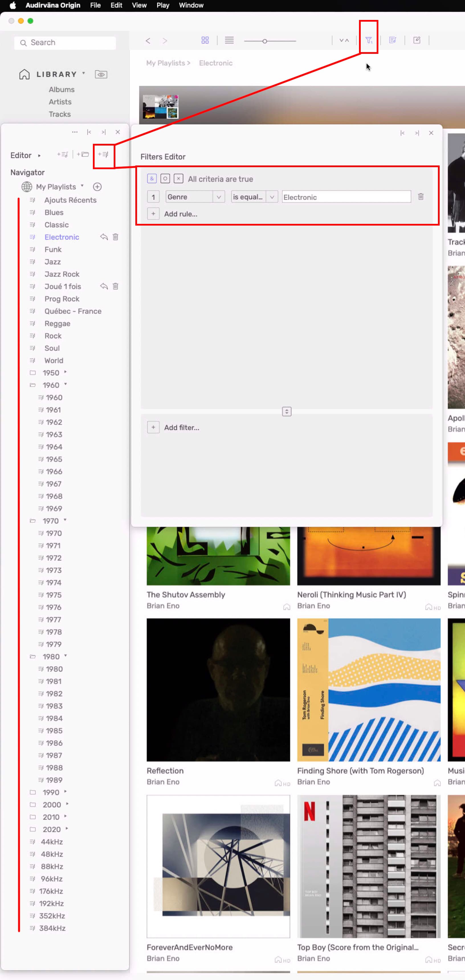Click the circled plus next to My Playlists

click(x=97, y=187)
